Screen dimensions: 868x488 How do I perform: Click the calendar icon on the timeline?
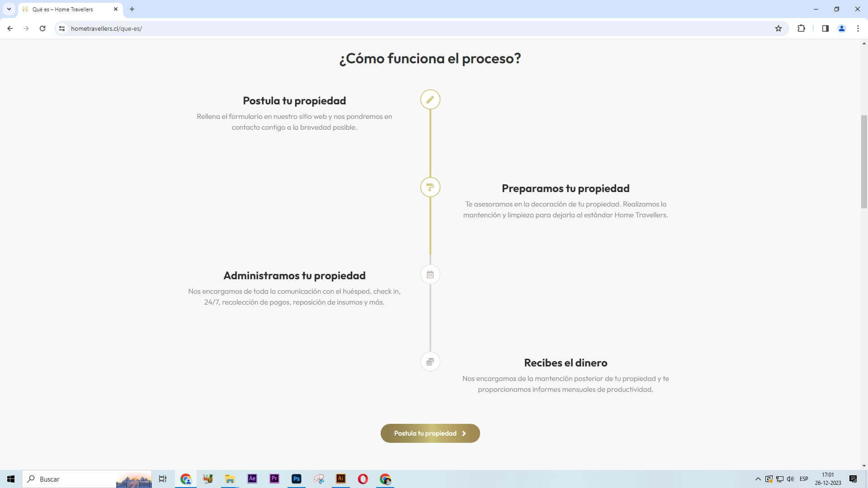pos(430,274)
